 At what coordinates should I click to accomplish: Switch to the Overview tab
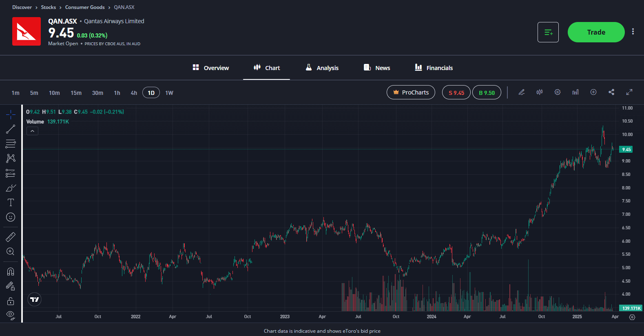211,68
